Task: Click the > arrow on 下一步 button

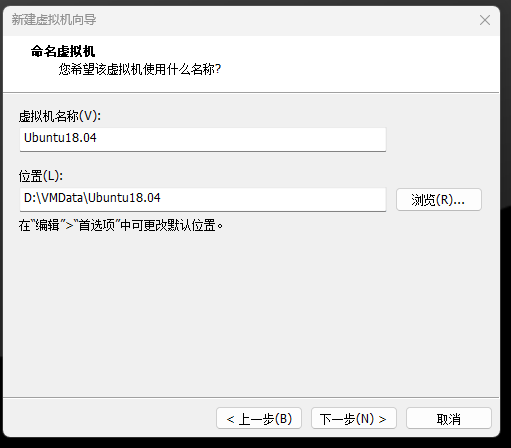Action: point(382,419)
